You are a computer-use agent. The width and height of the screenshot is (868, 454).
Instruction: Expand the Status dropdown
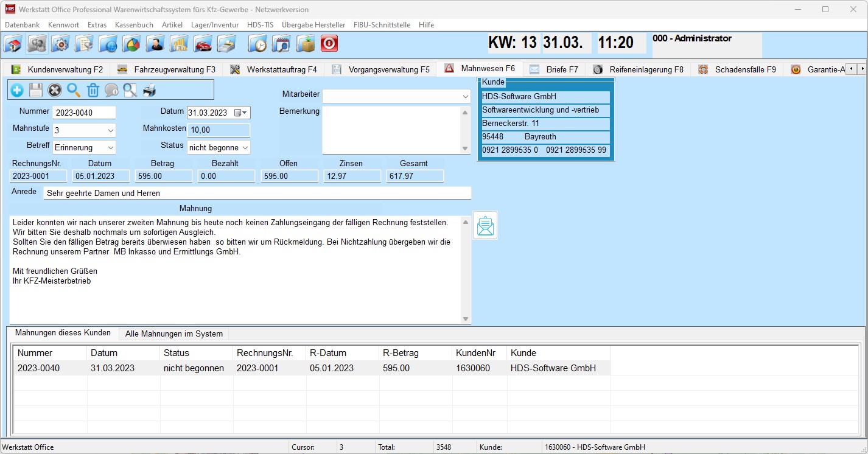[245, 147]
